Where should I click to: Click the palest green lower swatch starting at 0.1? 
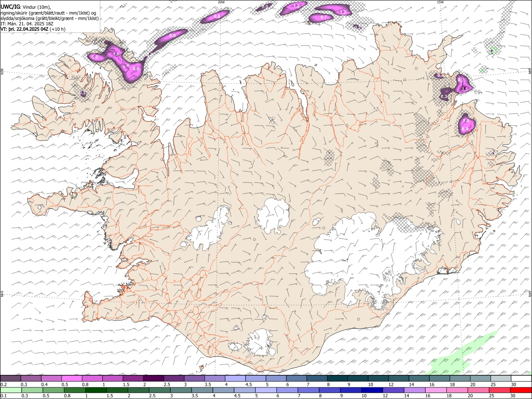[10, 390]
